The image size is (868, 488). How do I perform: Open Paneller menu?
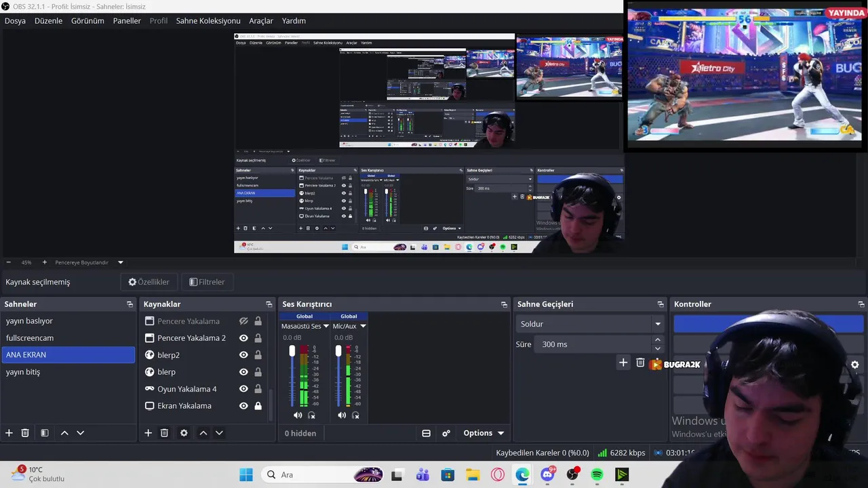[127, 21]
